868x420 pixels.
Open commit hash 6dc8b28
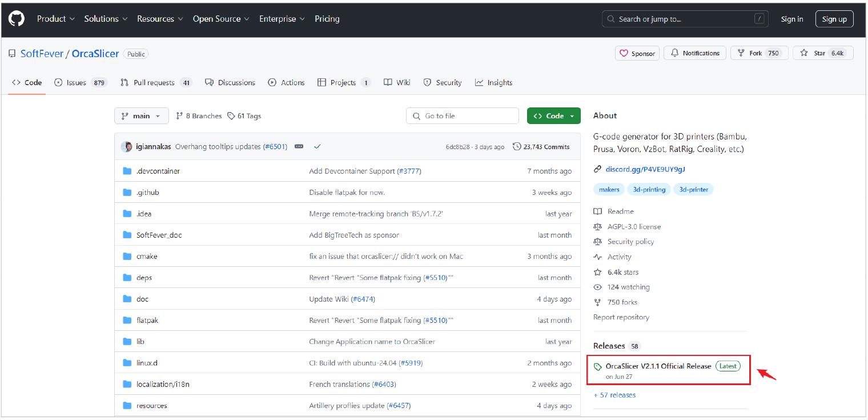[x=457, y=147]
